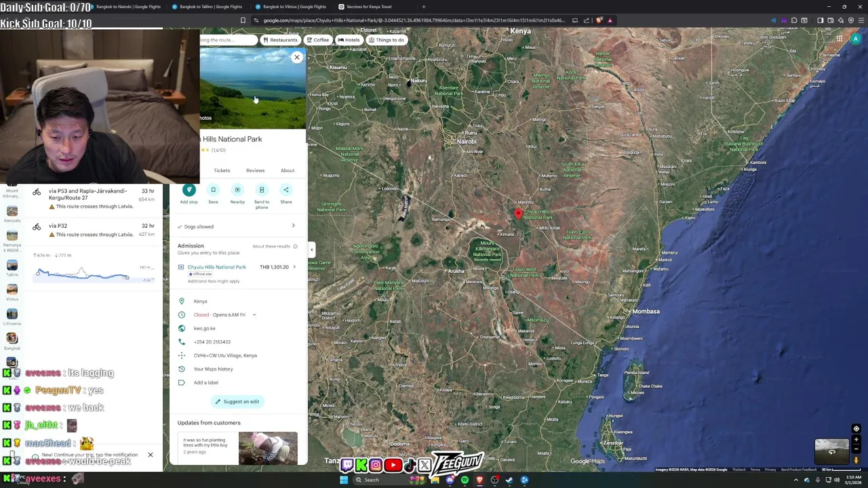Open the browser extensions puzzle icon
The height and width of the screenshot is (488, 868).
pyautogui.click(x=794, y=20)
